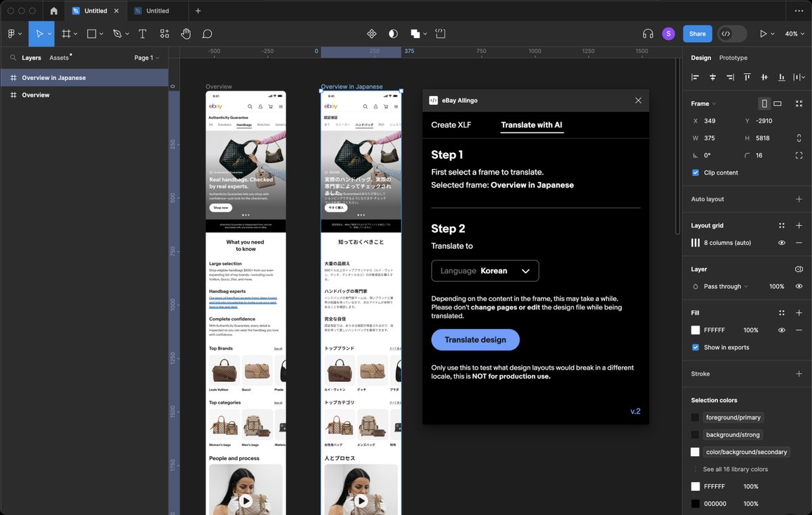Uncheck Show in exports checkbox
The height and width of the screenshot is (515, 812).
[x=695, y=347]
